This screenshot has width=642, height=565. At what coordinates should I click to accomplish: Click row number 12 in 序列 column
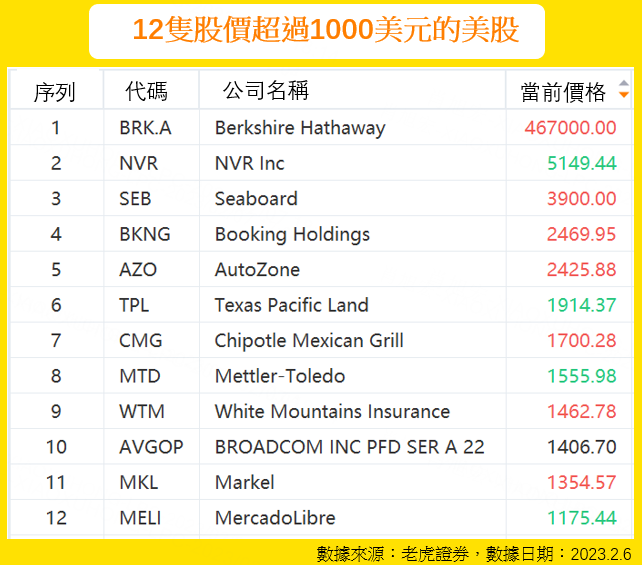click(56, 518)
